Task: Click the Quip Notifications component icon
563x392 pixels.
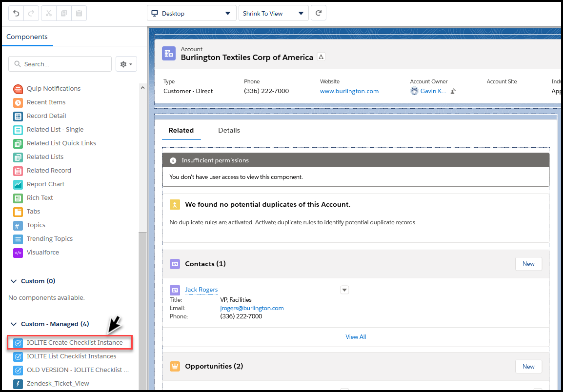Action: (x=18, y=88)
